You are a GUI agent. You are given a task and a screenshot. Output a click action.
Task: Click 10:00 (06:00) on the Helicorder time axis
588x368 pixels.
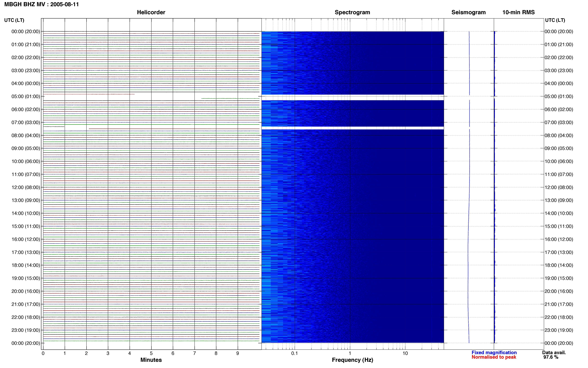click(26, 161)
